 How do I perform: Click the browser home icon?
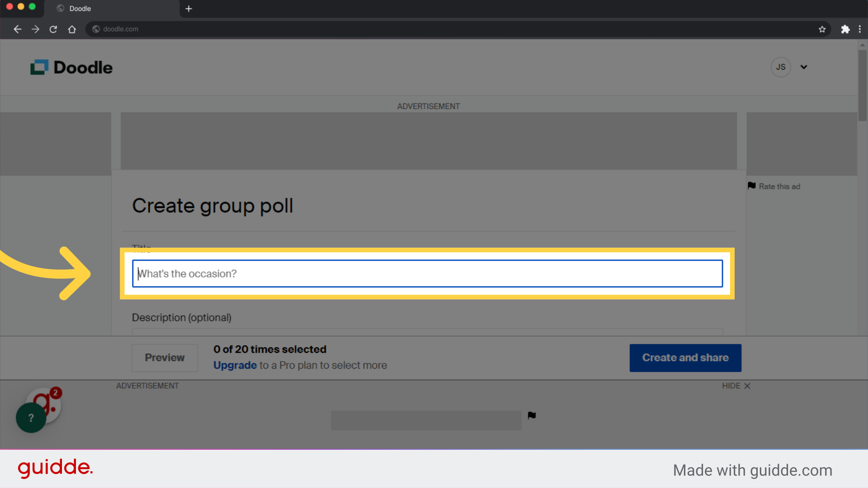72,29
